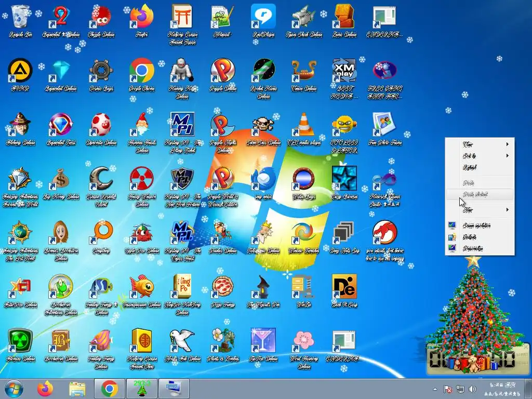Choose Screen resolution from context menu

click(x=480, y=225)
